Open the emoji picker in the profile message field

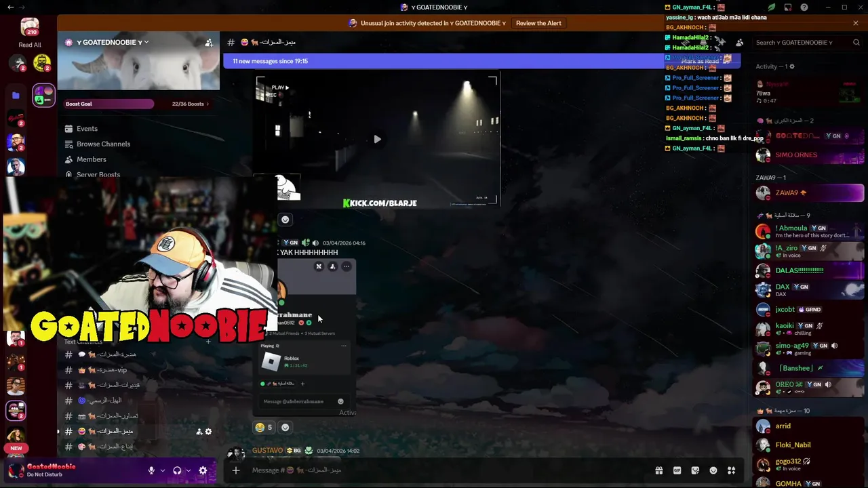tap(340, 401)
